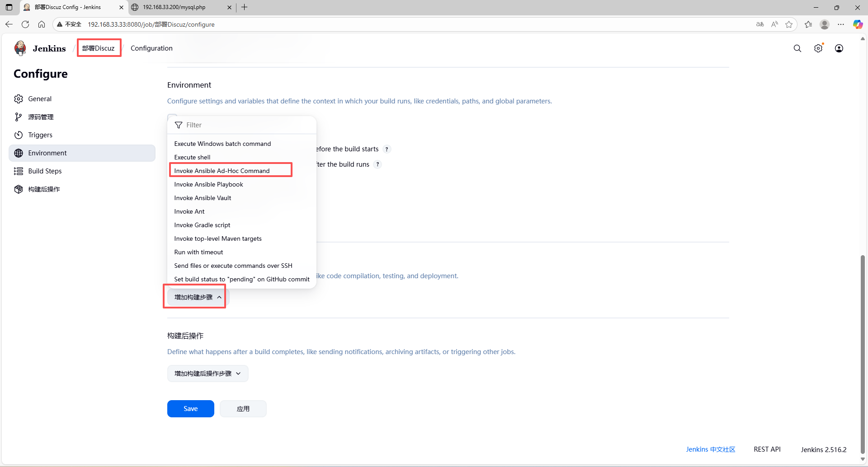Click the 应用 apply button
The image size is (868, 467).
tap(243, 409)
